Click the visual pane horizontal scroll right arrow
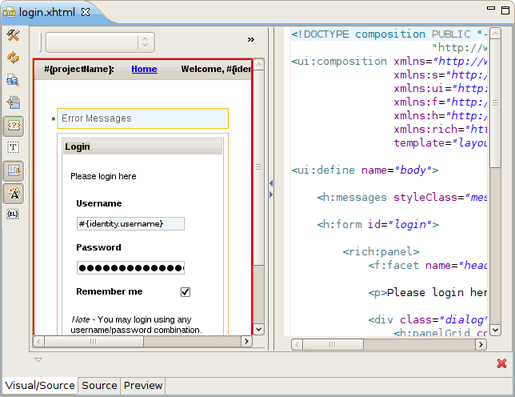Viewport: 515px width, 397px height. point(246,341)
